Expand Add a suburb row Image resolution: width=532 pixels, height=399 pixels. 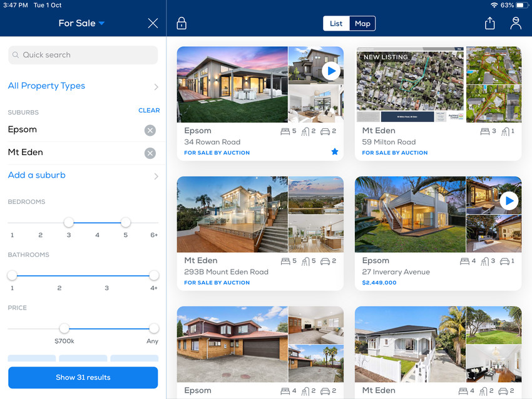tap(83, 176)
